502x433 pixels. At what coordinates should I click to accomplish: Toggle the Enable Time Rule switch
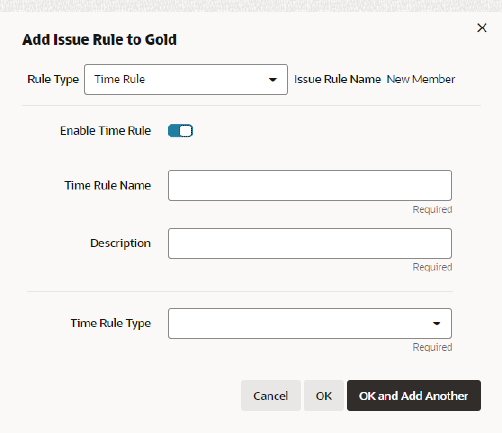tap(180, 131)
